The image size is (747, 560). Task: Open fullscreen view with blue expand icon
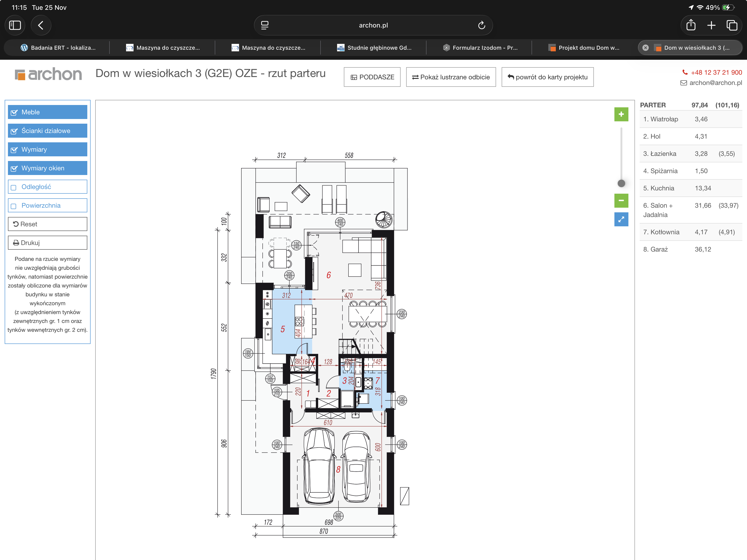621,219
